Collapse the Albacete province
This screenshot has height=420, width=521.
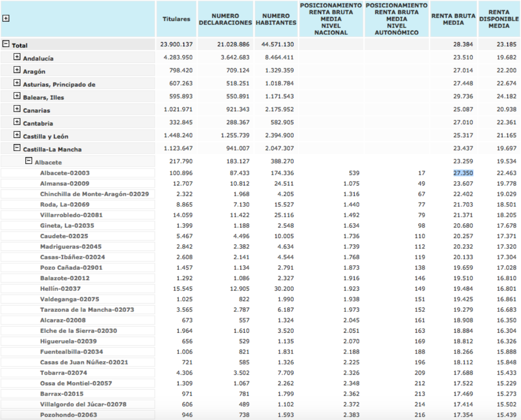[29, 161]
